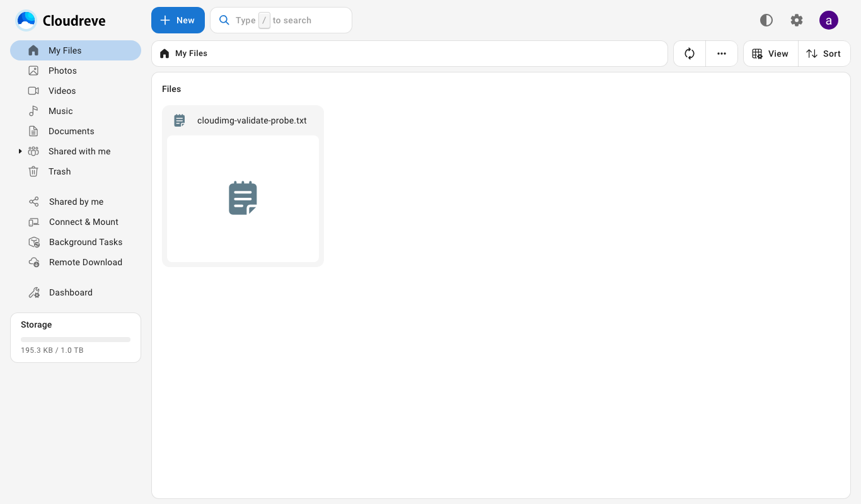Expand the Shared with me tree arrow
861x504 pixels.
(x=20, y=151)
